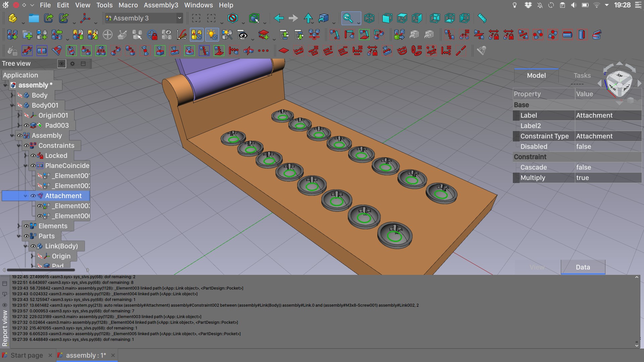Create a new assembly container
Screen dimensions: 644x362
click(12, 34)
